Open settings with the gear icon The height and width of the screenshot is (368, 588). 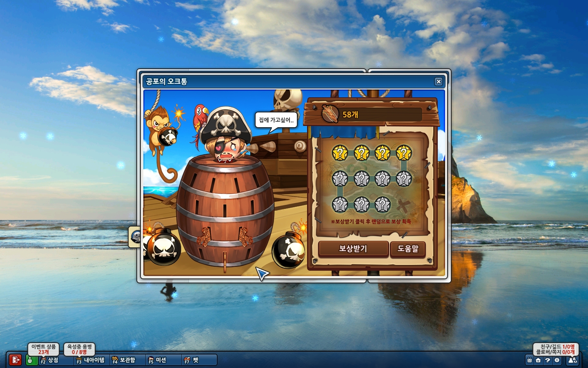(557, 360)
